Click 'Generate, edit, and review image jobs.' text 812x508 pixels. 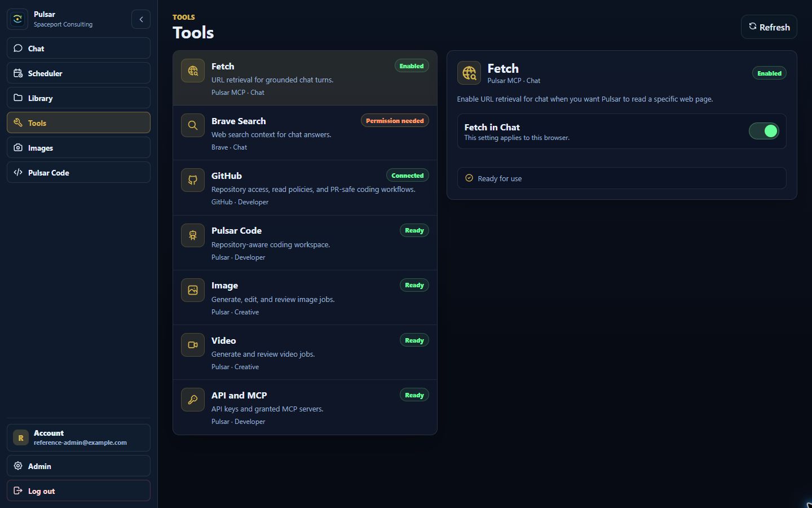click(273, 299)
